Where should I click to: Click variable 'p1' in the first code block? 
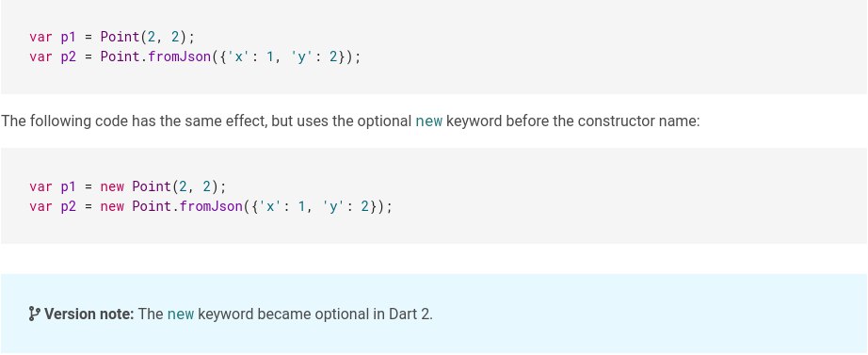coord(68,37)
